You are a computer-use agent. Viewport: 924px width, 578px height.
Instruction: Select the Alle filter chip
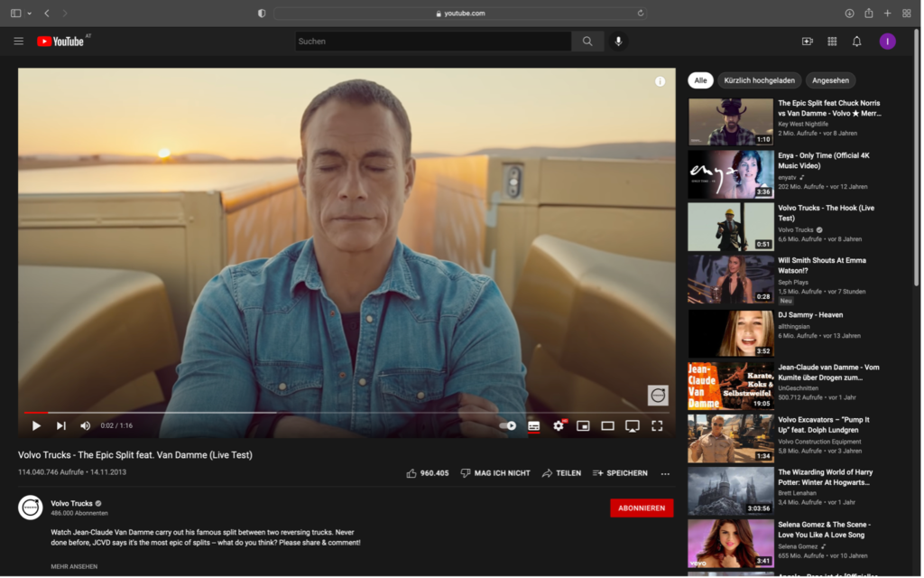point(700,80)
